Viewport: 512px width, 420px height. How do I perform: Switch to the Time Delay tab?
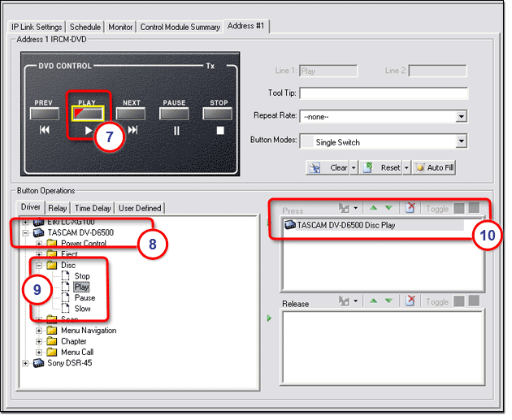[x=93, y=209]
